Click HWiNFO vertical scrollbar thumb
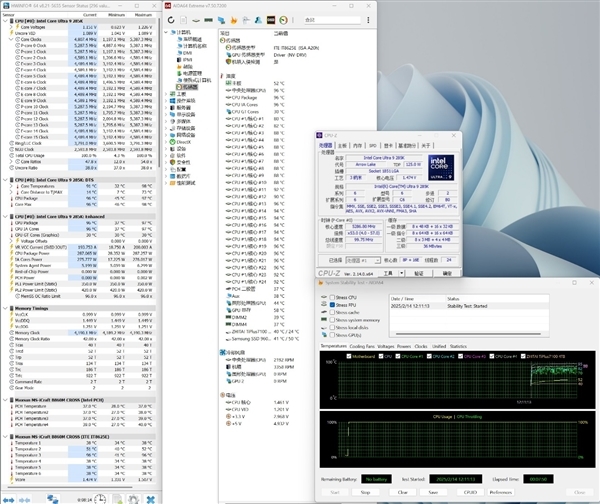The width and height of the screenshot is (600, 504). tap(159, 92)
